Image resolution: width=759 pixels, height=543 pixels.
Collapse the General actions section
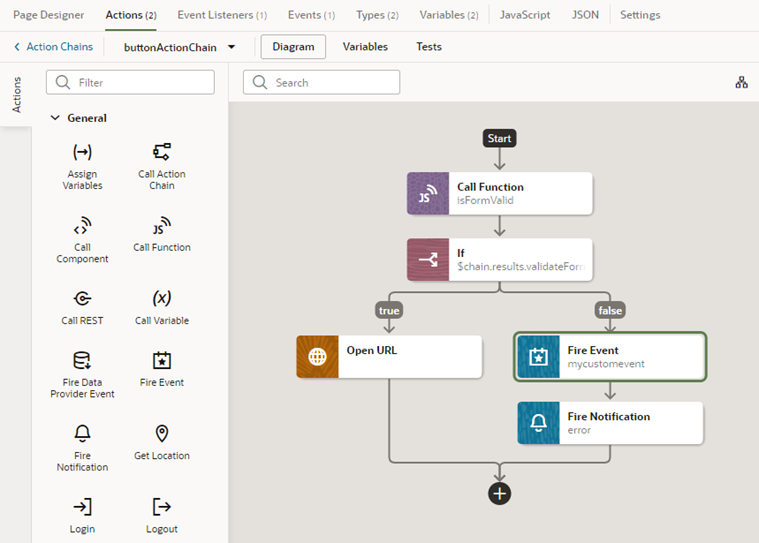[55, 118]
